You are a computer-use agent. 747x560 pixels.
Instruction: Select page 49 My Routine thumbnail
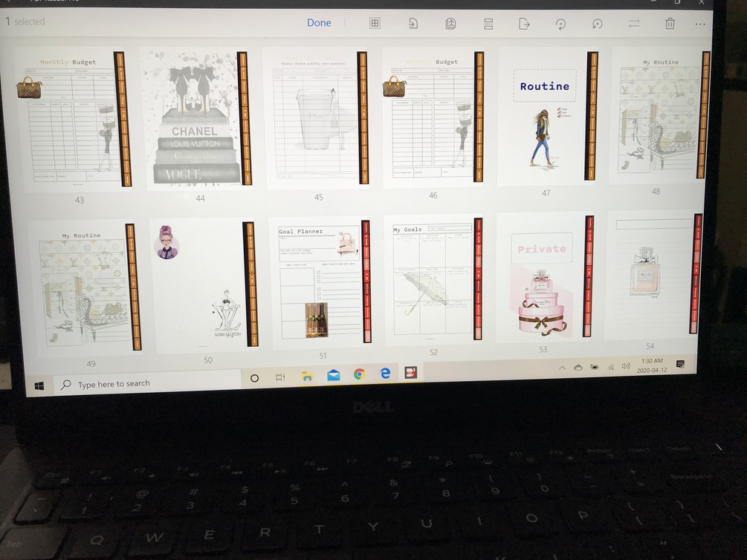85,288
